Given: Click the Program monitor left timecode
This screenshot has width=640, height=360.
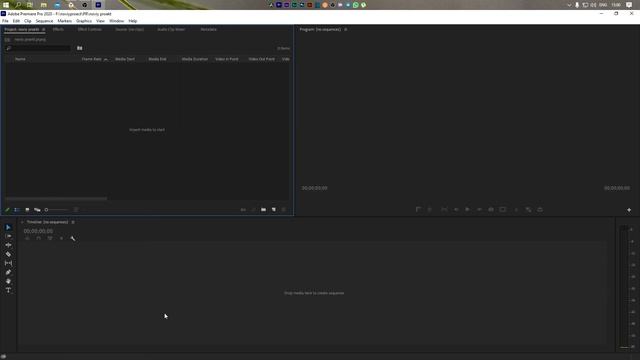Looking at the screenshot, I should click(314, 188).
